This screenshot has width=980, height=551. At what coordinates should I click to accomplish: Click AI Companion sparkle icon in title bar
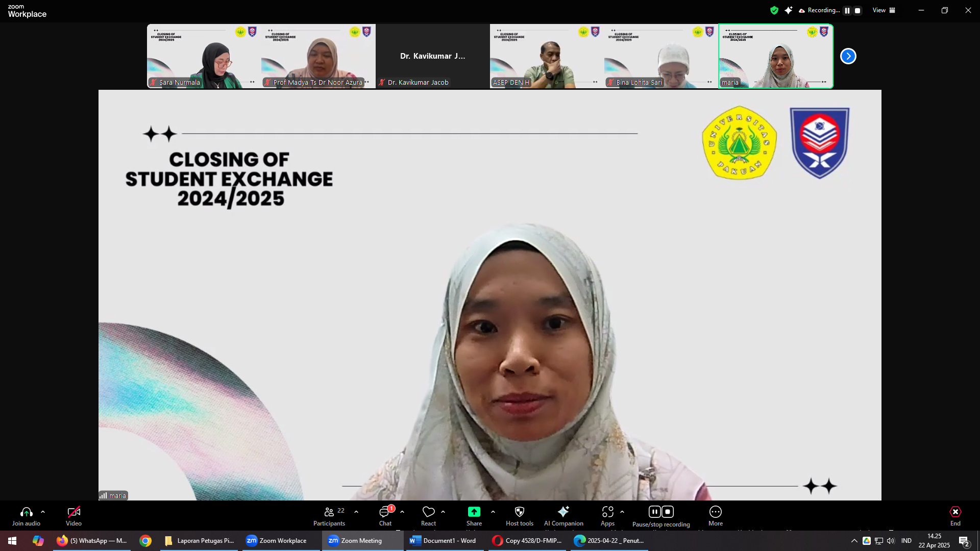789,10
